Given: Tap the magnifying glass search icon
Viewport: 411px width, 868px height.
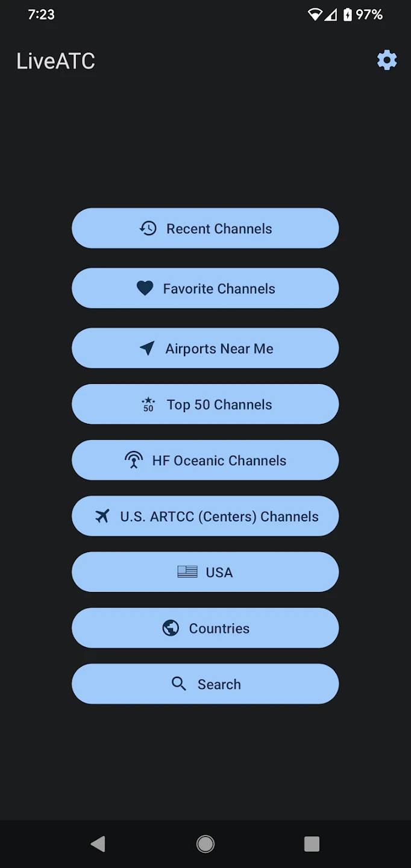Looking at the screenshot, I should tap(179, 684).
